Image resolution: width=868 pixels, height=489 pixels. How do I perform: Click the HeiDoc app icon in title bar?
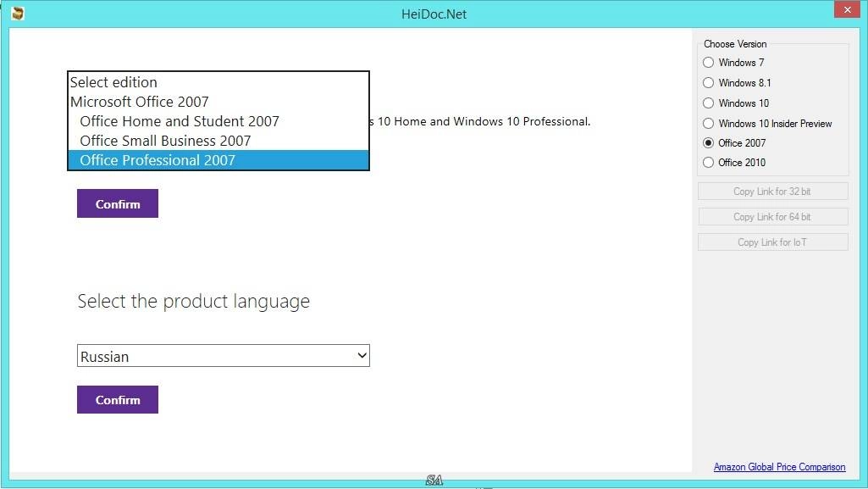tap(18, 14)
